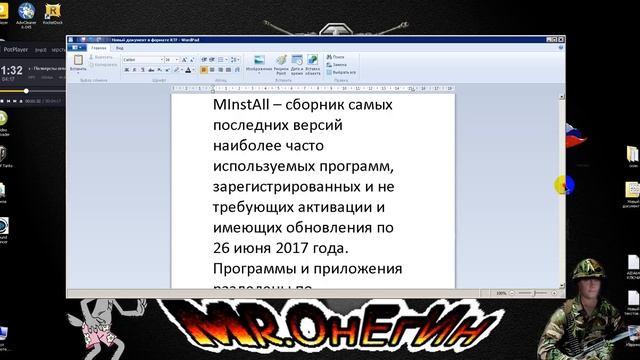This screenshot has width=640, height=360.
Task: Click the Cut (Вырезать) scissors command
Action: [100, 57]
